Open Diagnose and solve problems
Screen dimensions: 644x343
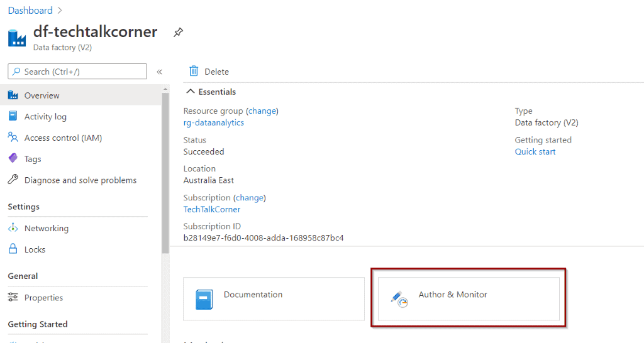click(x=81, y=180)
